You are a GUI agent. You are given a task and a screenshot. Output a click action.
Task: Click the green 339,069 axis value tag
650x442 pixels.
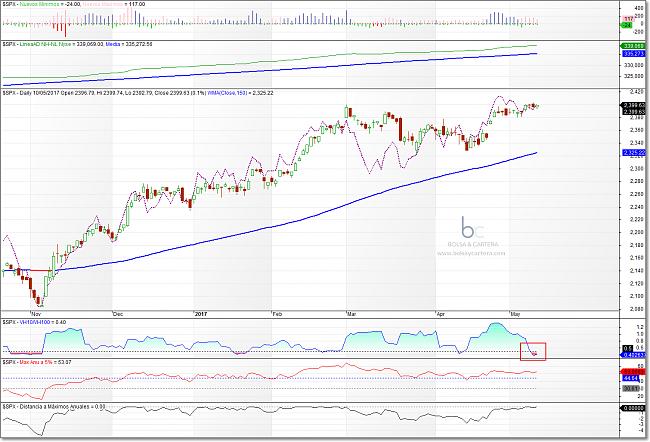pyautogui.click(x=634, y=46)
